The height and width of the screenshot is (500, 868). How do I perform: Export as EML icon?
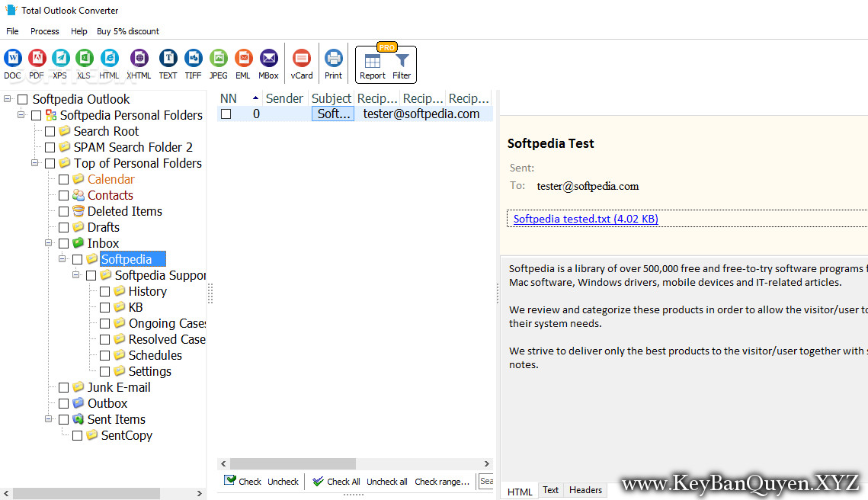(243, 58)
